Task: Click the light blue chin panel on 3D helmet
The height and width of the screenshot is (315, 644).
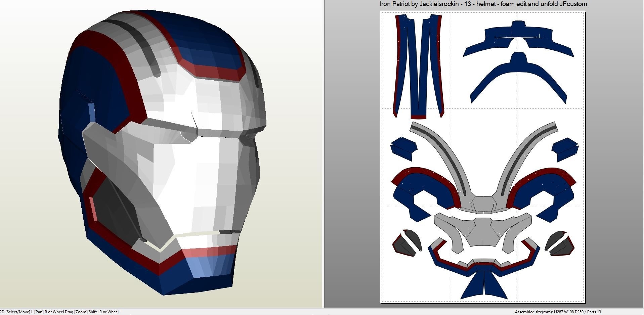Action: point(210,265)
